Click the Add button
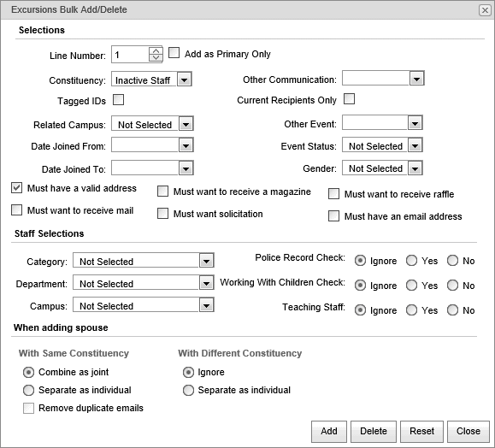495x448 pixels. [x=329, y=431]
